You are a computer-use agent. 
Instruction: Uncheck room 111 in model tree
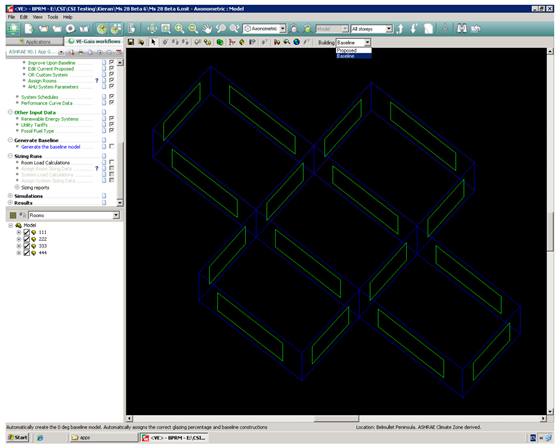click(x=26, y=232)
